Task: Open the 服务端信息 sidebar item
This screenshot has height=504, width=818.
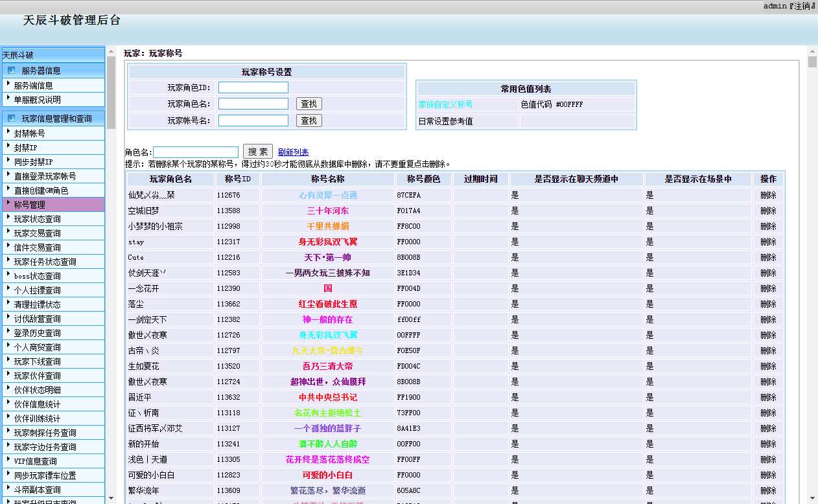Action: [34, 86]
